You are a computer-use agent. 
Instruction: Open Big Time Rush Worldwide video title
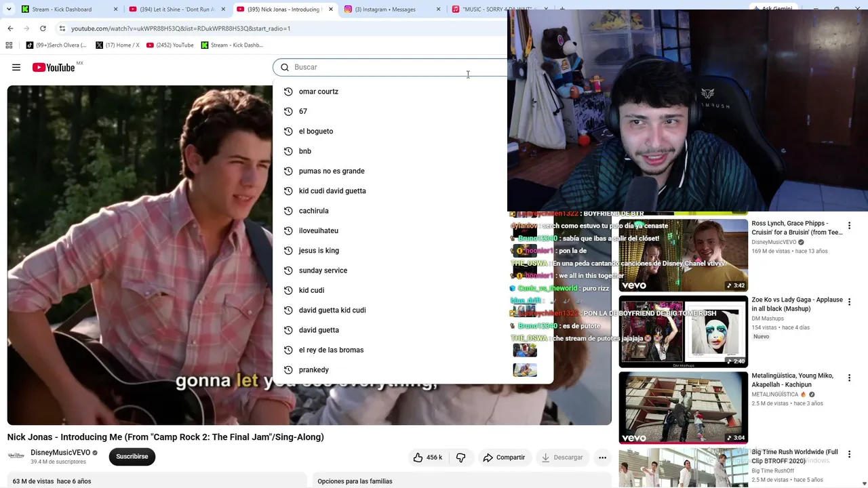[795, 456]
